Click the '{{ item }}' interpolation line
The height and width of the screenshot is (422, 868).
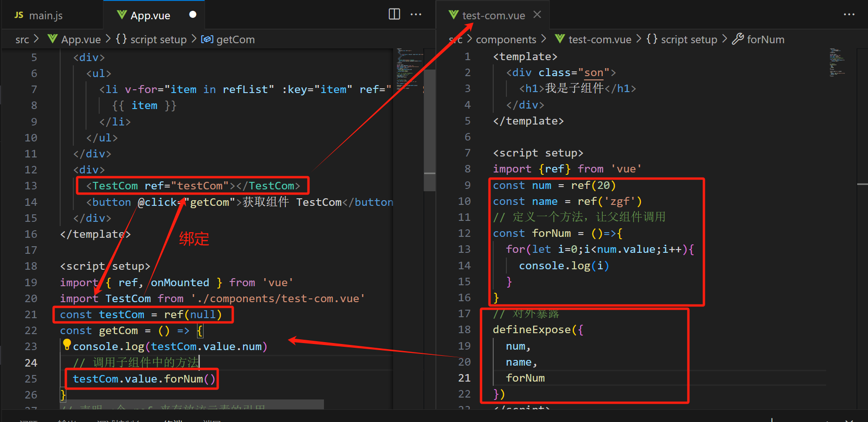(144, 105)
